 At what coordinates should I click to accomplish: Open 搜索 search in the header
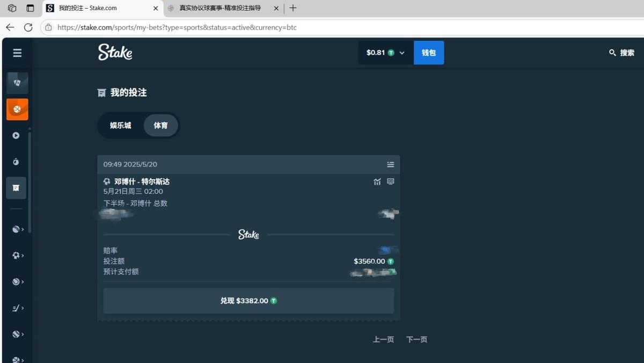621,53
